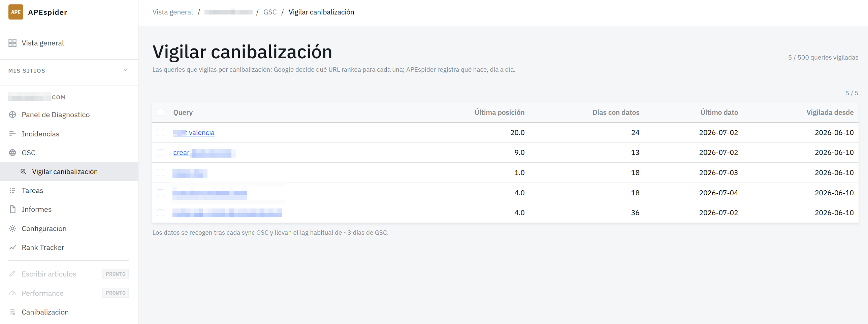
Task: Expand the MIS SITIOS chevron
Action: (125, 70)
